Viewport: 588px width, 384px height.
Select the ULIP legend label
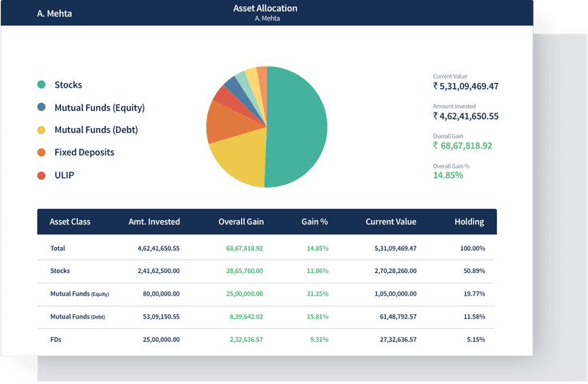pos(64,175)
